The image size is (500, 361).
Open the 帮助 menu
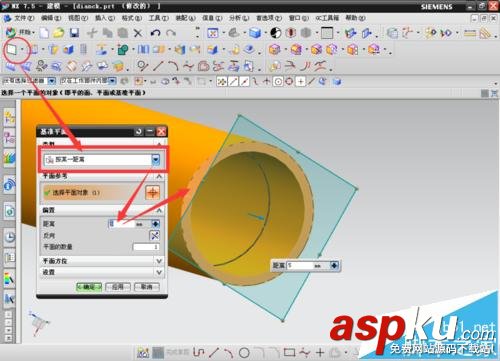[x=355, y=18]
